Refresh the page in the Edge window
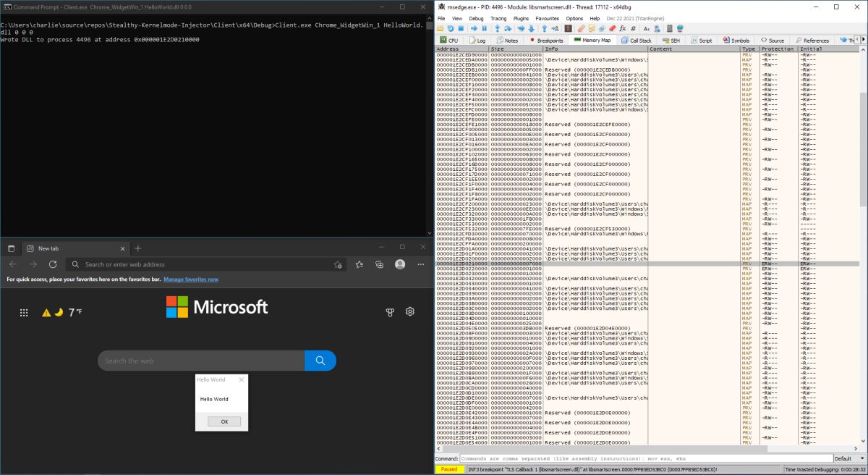The height and width of the screenshot is (475, 868). [x=53, y=264]
